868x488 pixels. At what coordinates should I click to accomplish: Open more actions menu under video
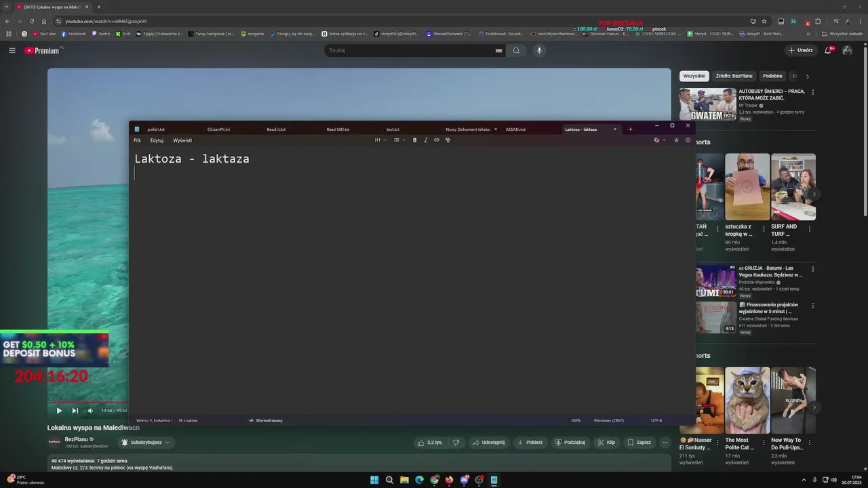pos(665,443)
